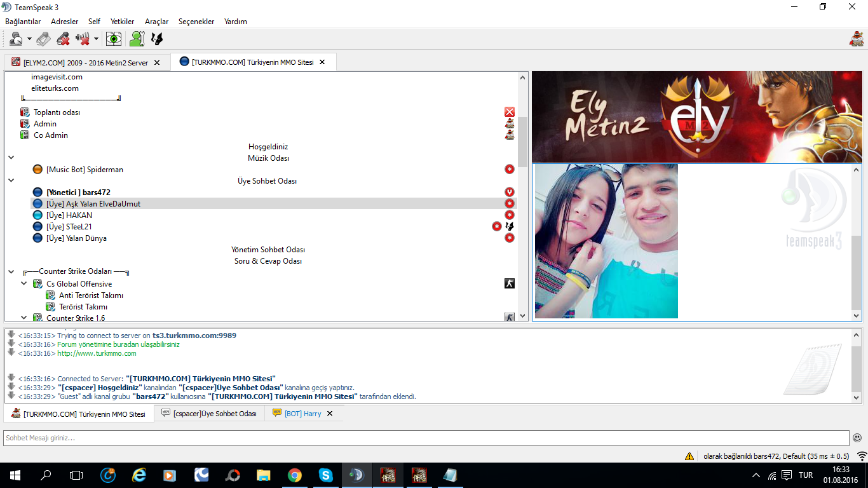Switch to Üye Sohbet Odası chat tab
The height and width of the screenshot is (488, 868).
(x=210, y=414)
